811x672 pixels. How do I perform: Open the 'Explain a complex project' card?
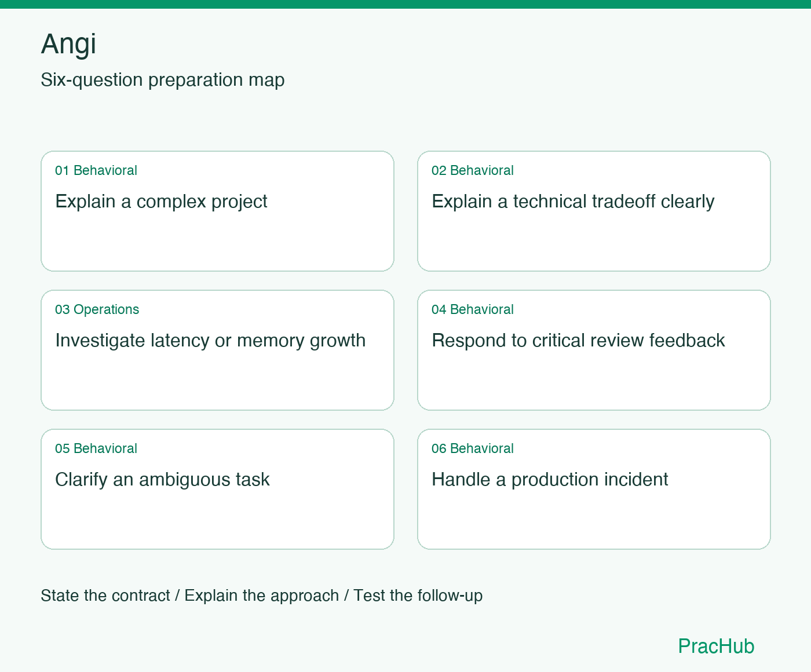point(217,211)
